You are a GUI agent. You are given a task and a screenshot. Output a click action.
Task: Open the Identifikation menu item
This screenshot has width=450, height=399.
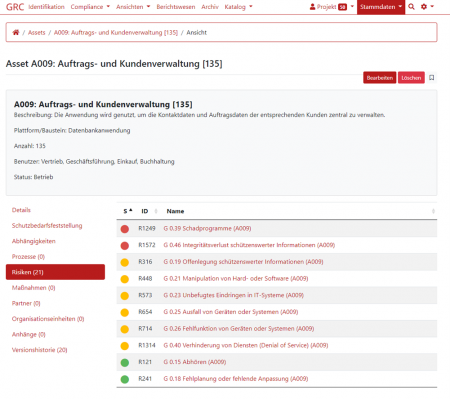46,7
